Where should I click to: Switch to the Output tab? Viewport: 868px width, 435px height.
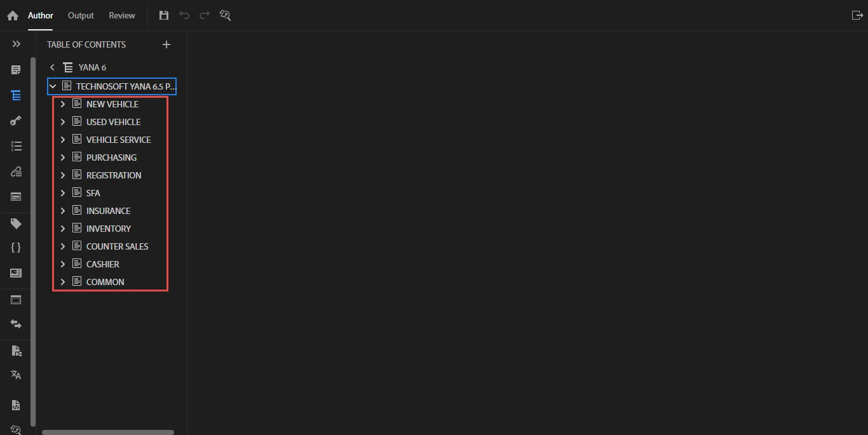click(x=81, y=15)
